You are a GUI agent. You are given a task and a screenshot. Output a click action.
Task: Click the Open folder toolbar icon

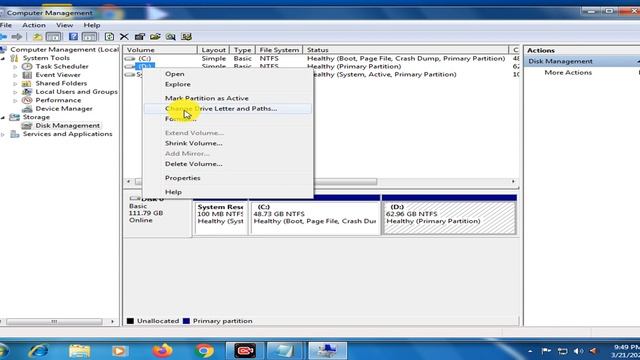point(155,37)
